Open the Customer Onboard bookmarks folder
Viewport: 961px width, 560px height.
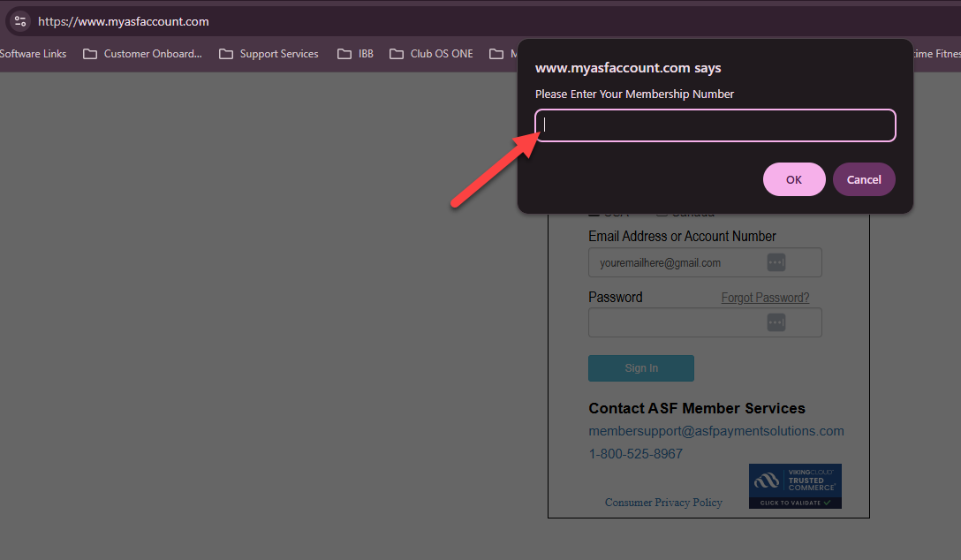142,54
